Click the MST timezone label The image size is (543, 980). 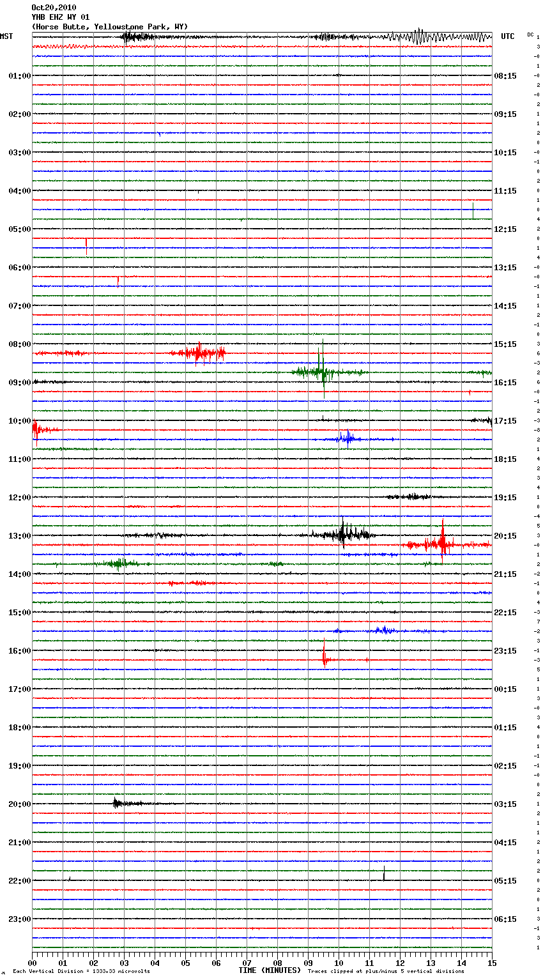(6, 36)
